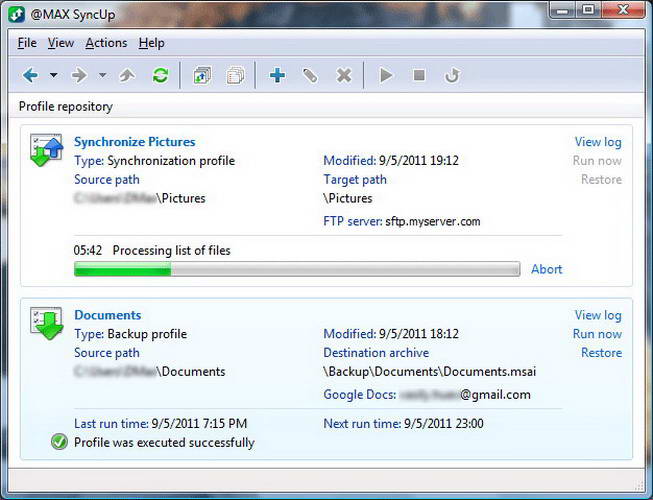Click the edit profile tag icon
The width and height of the screenshot is (653, 500).
click(310, 76)
